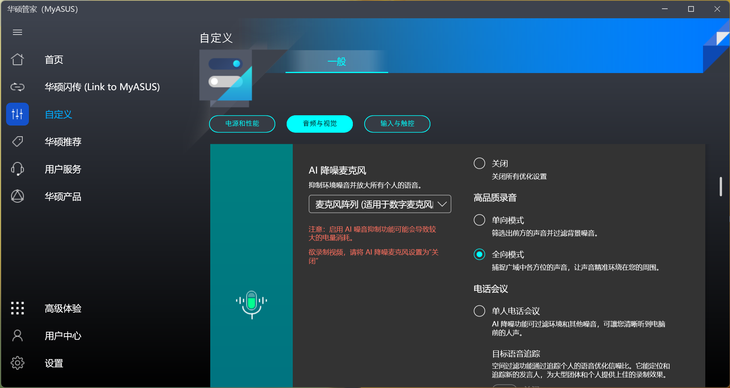Open 设置 in the sidebar
Screen dimensions: 730x388
pyautogui.click(x=54, y=363)
